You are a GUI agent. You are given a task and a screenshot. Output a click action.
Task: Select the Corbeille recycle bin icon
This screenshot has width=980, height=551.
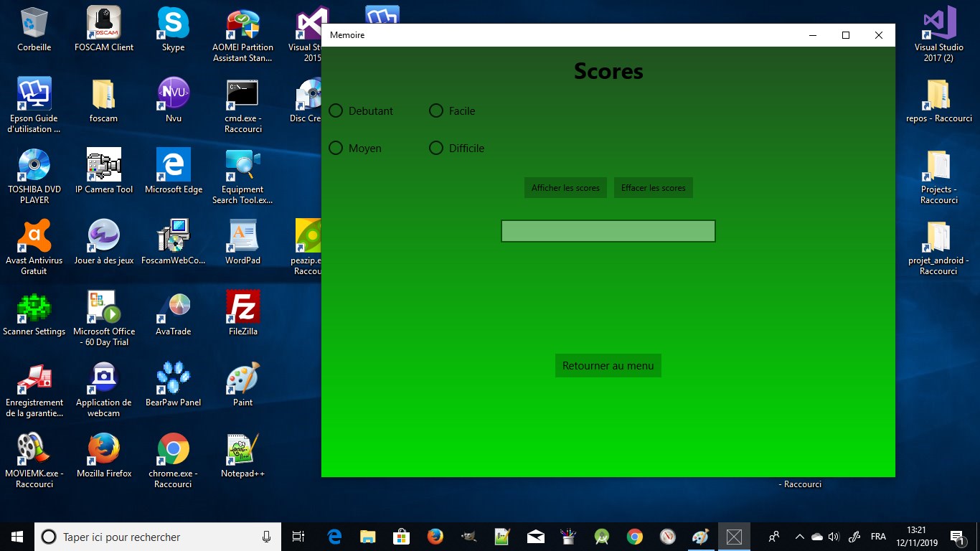coord(34,30)
